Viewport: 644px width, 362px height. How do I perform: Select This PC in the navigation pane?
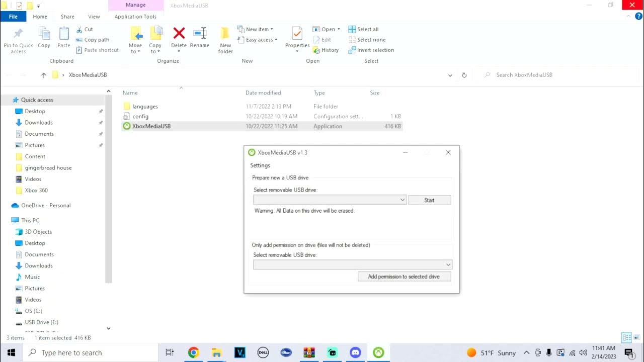point(30,221)
